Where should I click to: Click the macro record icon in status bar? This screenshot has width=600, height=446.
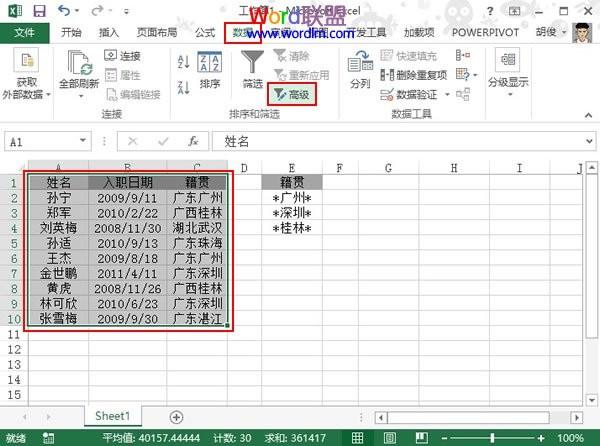[48, 438]
